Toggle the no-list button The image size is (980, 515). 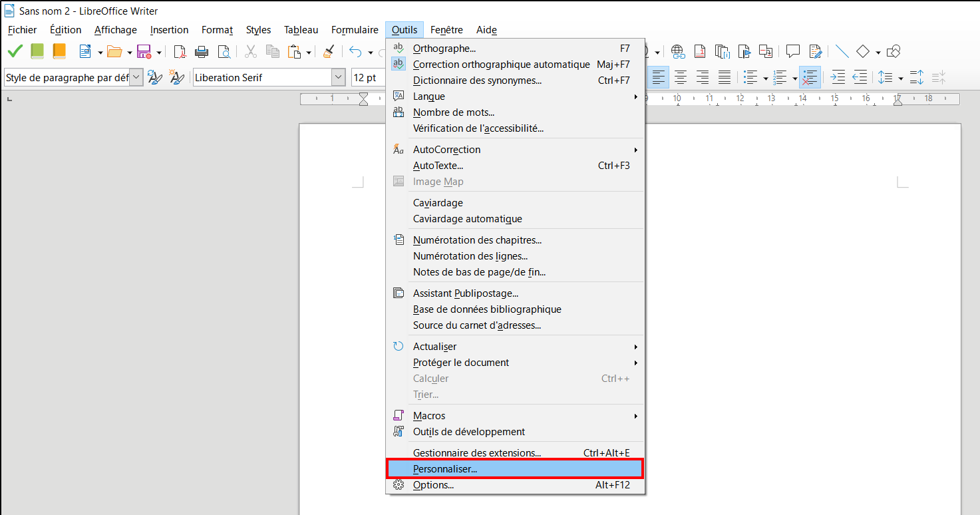point(810,77)
